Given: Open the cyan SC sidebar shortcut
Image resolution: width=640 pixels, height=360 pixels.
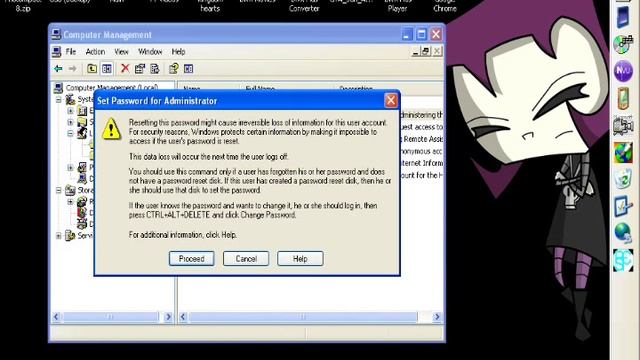Looking at the screenshot, I should (x=623, y=260).
